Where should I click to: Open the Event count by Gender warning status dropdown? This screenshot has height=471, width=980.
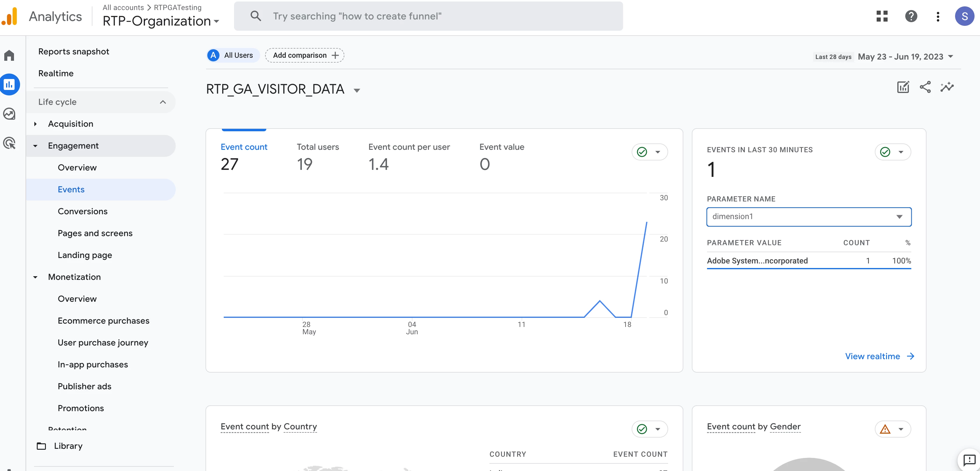coord(892,429)
